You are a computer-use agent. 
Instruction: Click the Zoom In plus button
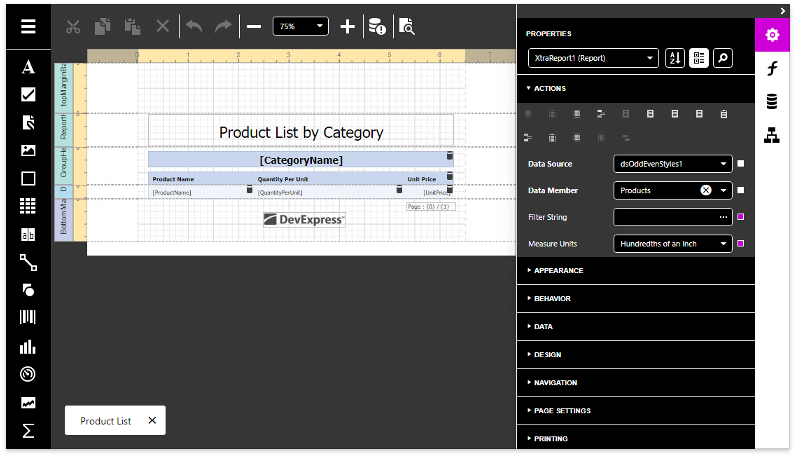(347, 27)
